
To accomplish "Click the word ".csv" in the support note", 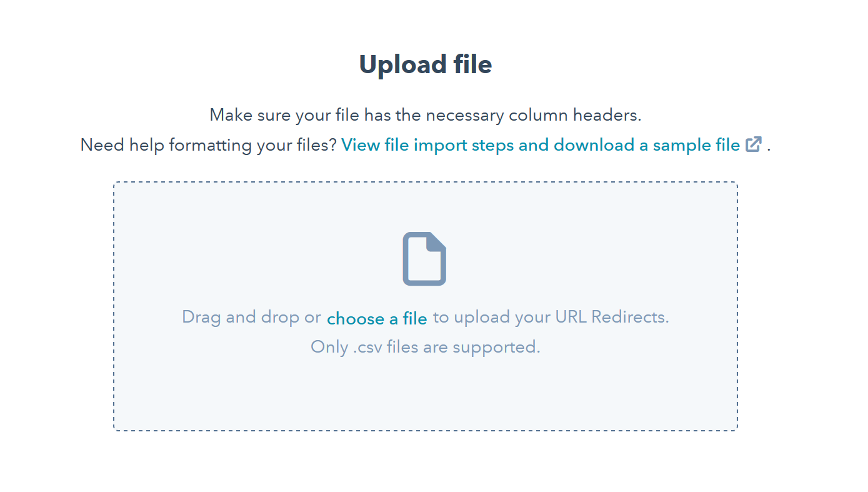I will coord(367,347).
